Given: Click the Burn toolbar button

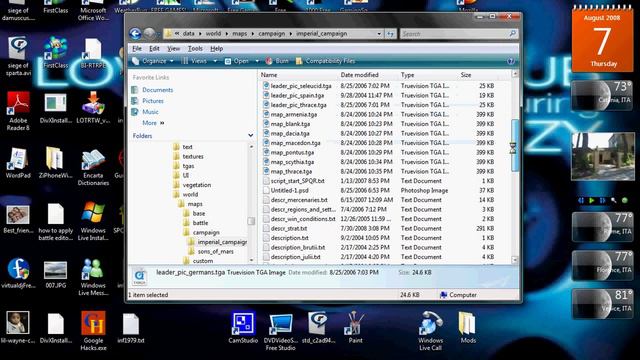Looking at the screenshot, I should click(x=277, y=61).
